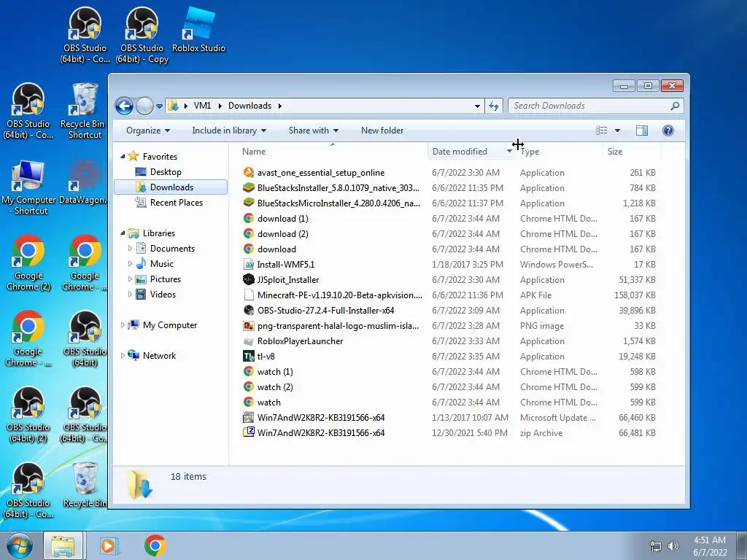Collapse the Libraries tree section
This screenshot has height=560, width=747.
tap(123, 233)
